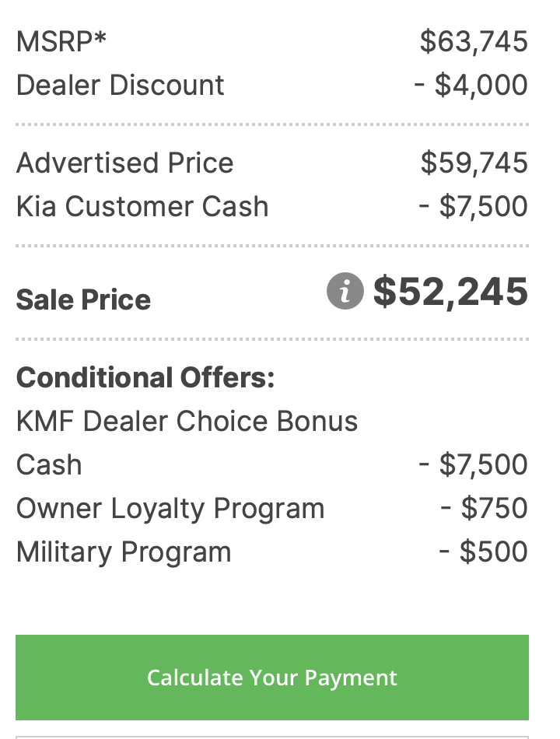
Task: Click the $7,500 bonus cash amount
Action: tap(473, 464)
